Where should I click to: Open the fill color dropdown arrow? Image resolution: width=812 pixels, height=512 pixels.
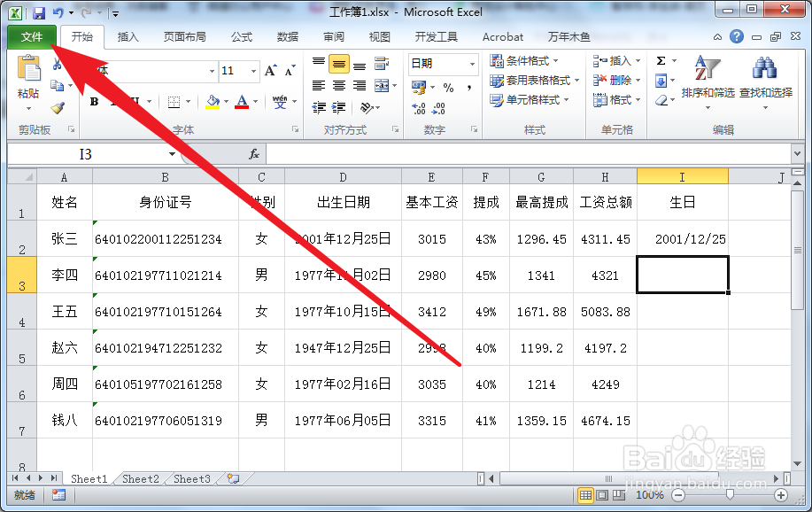224,103
